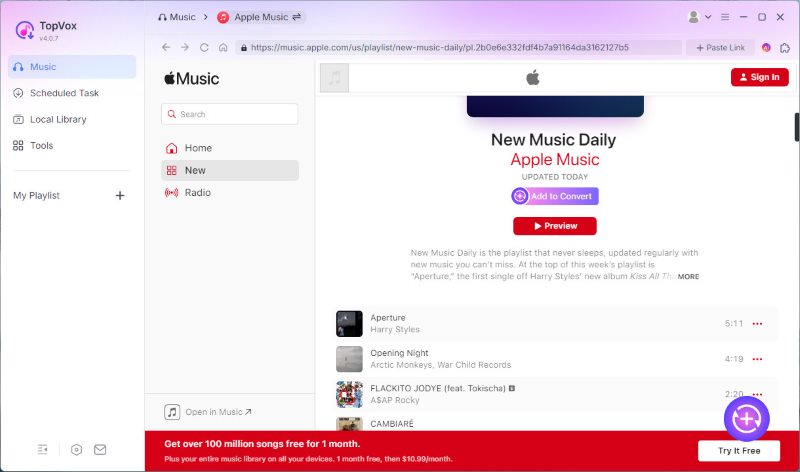Switch music service via Apple Music selector
The image size is (800, 472).
tap(261, 17)
